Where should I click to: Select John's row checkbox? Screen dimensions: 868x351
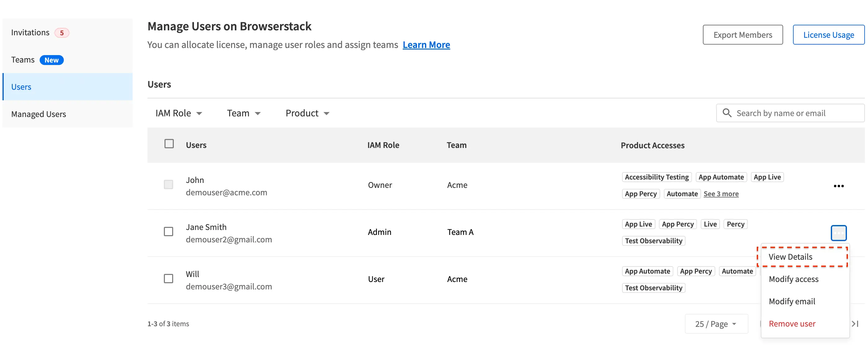(x=168, y=184)
